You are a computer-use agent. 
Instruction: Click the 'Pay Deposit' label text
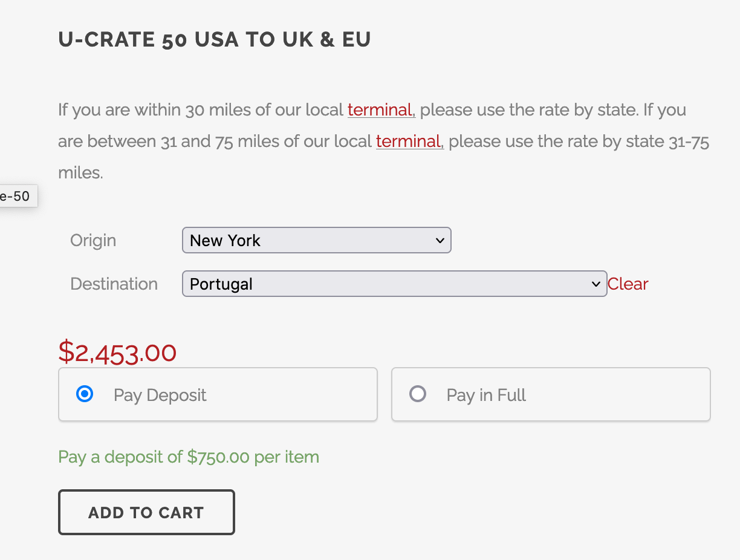(160, 396)
